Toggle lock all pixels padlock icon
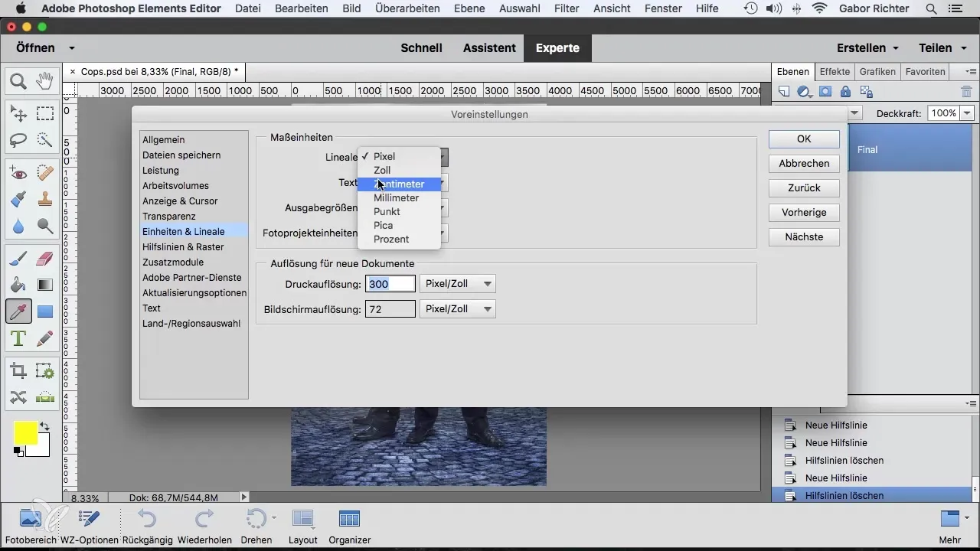Image resolution: width=980 pixels, height=551 pixels. (845, 92)
